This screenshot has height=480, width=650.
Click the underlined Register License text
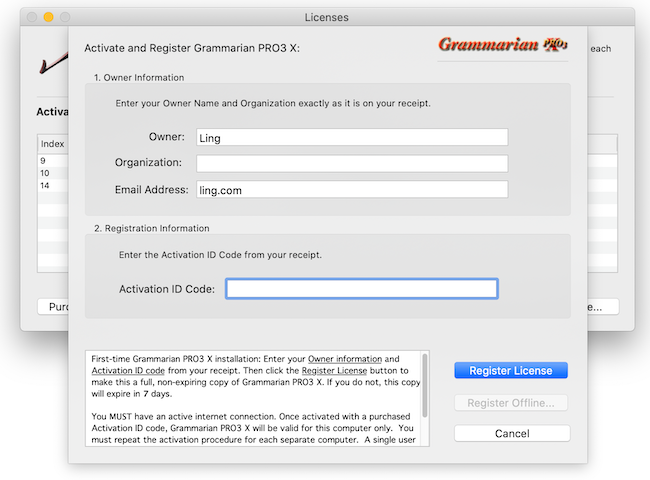pos(334,371)
